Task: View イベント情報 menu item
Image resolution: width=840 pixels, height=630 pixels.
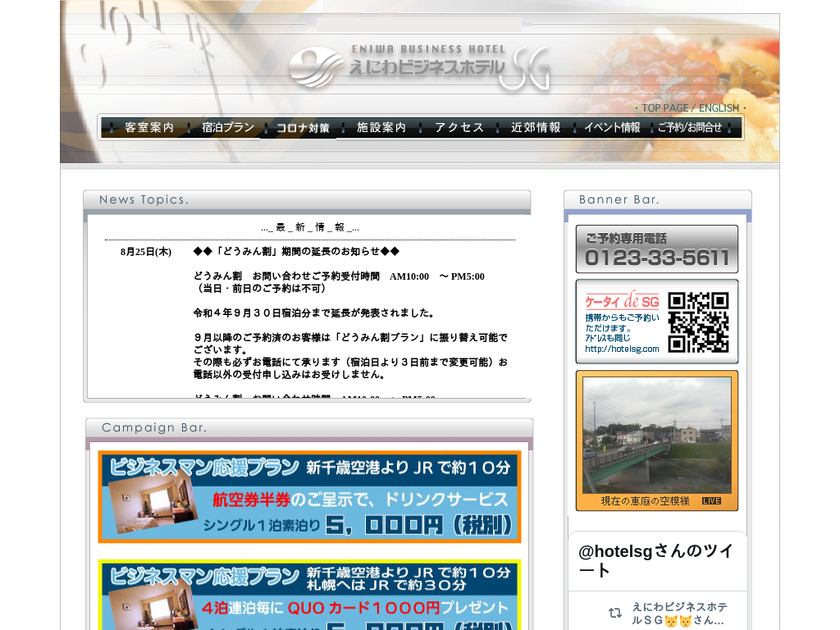Action: [x=612, y=127]
